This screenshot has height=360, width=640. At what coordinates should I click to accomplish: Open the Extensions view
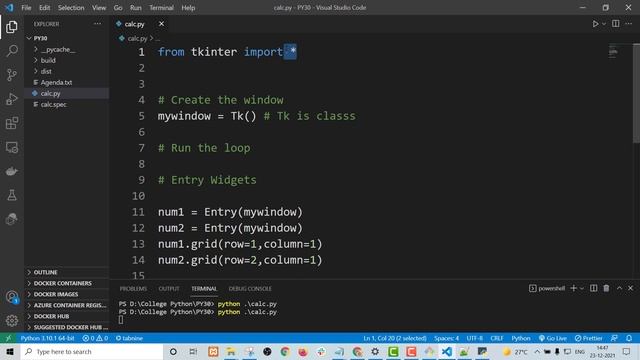tap(12, 123)
